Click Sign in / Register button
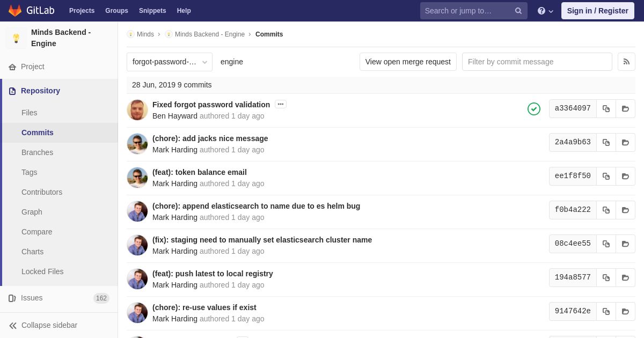Screen dimensions: 644x338 coord(598,11)
